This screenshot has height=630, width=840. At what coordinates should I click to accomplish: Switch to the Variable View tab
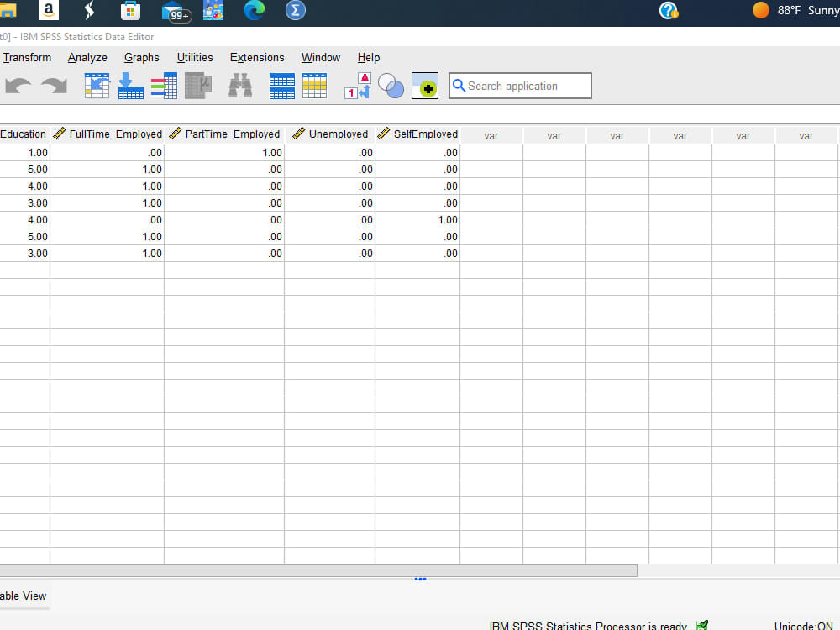pyautogui.click(x=20, y=596)
